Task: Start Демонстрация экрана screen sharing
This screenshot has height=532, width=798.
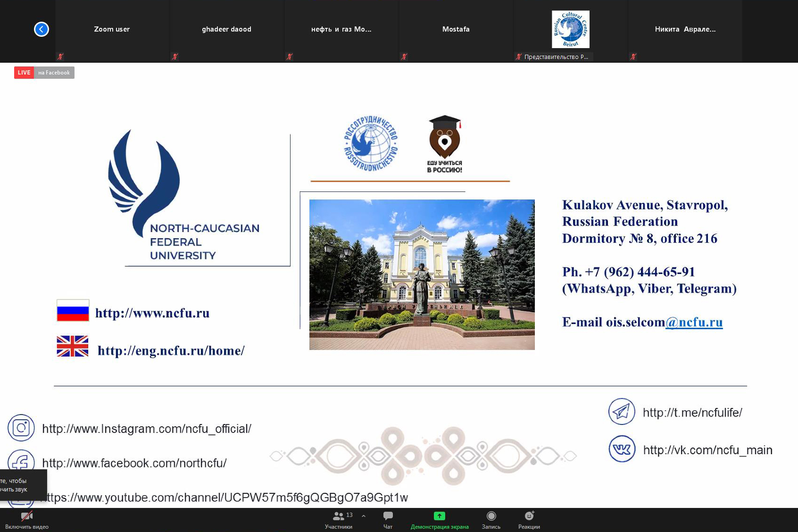Action: (x=440, y=520)
